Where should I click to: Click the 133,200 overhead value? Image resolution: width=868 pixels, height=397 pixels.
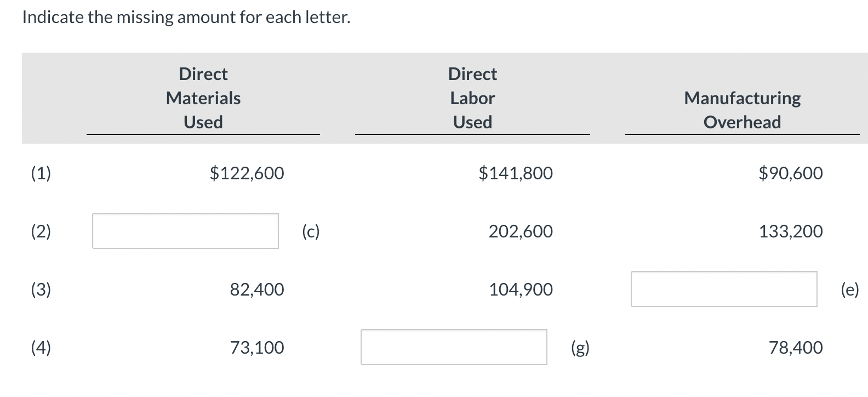pos(791,231)
